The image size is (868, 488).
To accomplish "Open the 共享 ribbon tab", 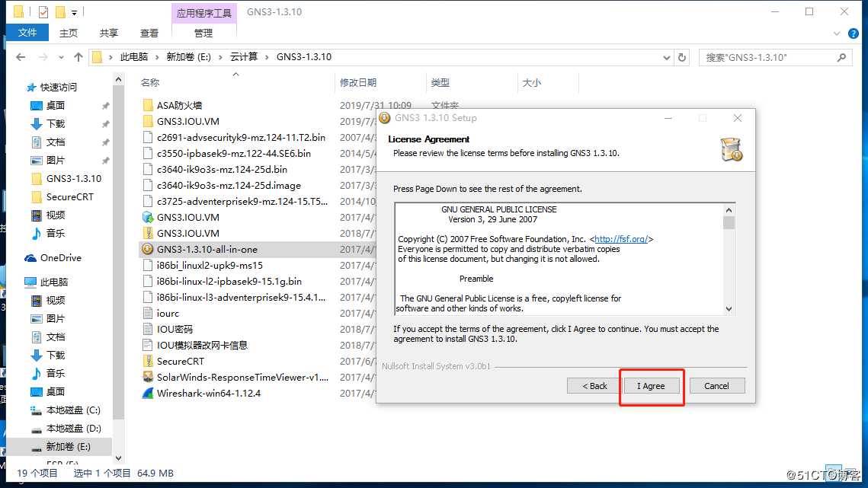I will [x=108, y=33].
